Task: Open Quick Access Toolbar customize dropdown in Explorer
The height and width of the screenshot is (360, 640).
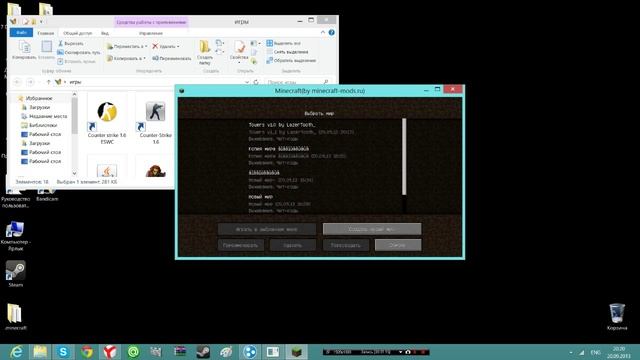Action: [x=41, y=22]
